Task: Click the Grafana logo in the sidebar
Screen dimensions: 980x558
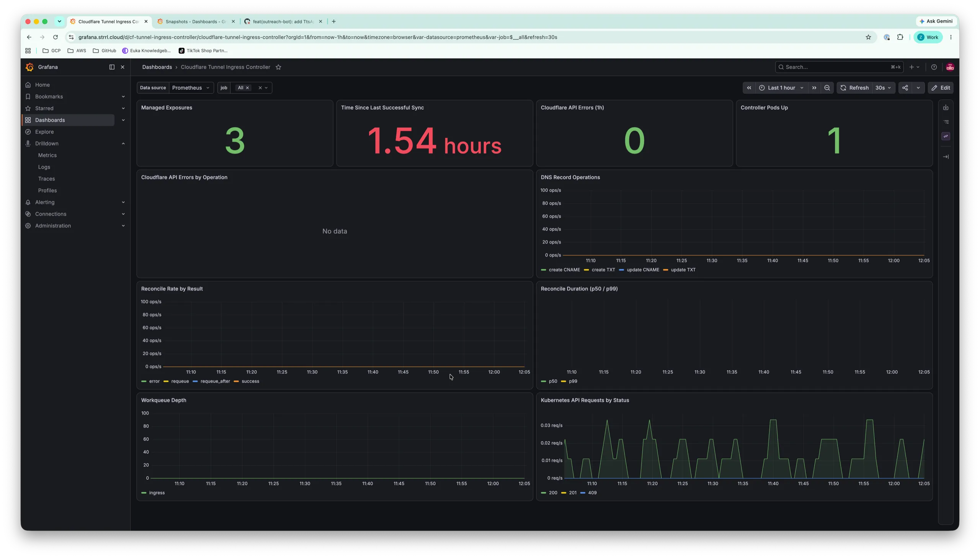Action: (x=29, y=67)
